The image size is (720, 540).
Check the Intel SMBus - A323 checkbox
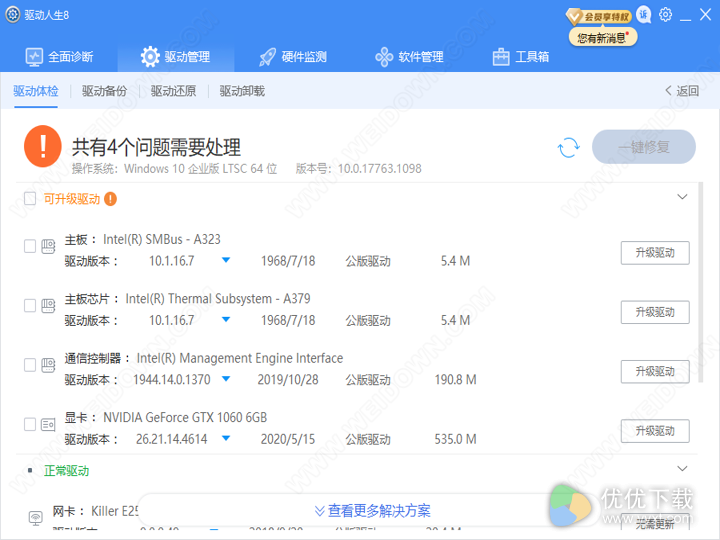pos(30,246)
